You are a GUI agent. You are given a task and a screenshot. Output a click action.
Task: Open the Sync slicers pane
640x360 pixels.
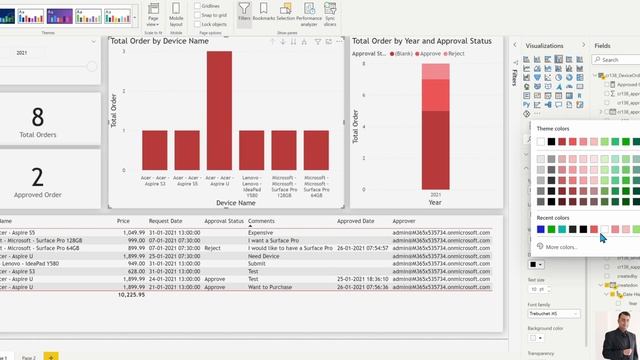[x=330, y=14]
